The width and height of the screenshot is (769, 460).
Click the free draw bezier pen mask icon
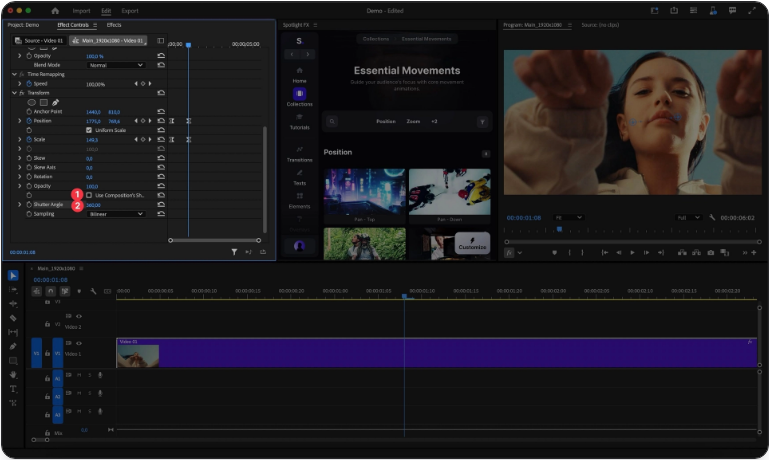click(x=55, y=102)
